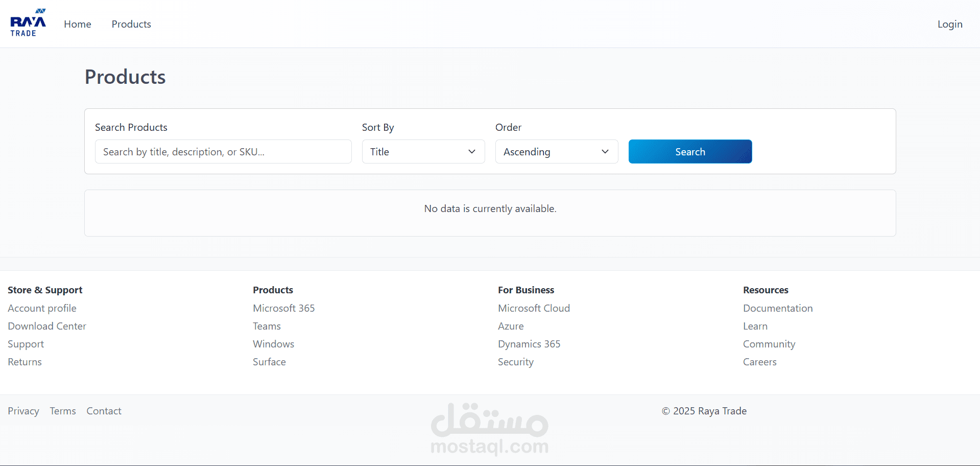This screenshot has width=980, height=466.
Task: Click the large "Products" page heading
Action: point(125,77)
